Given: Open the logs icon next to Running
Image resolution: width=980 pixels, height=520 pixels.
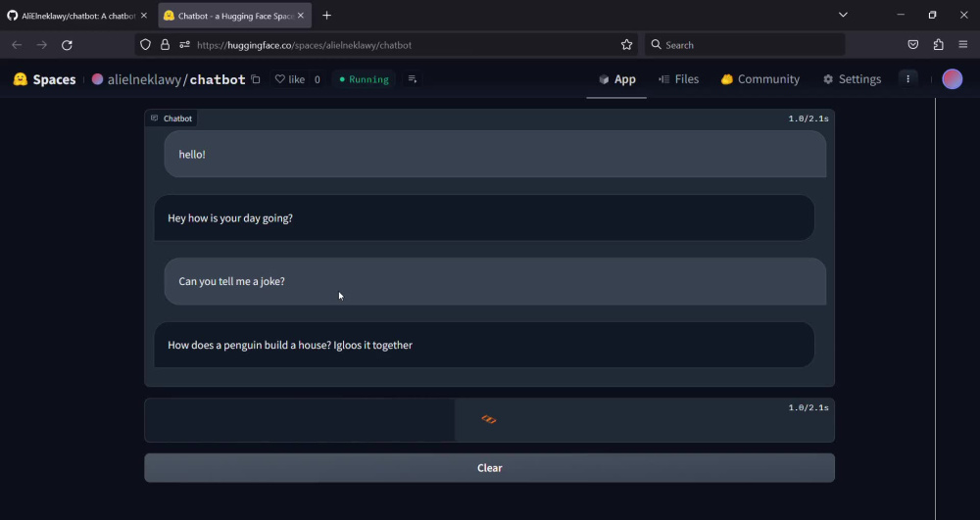Looking at the screenshot, I should tap(412, 78).
